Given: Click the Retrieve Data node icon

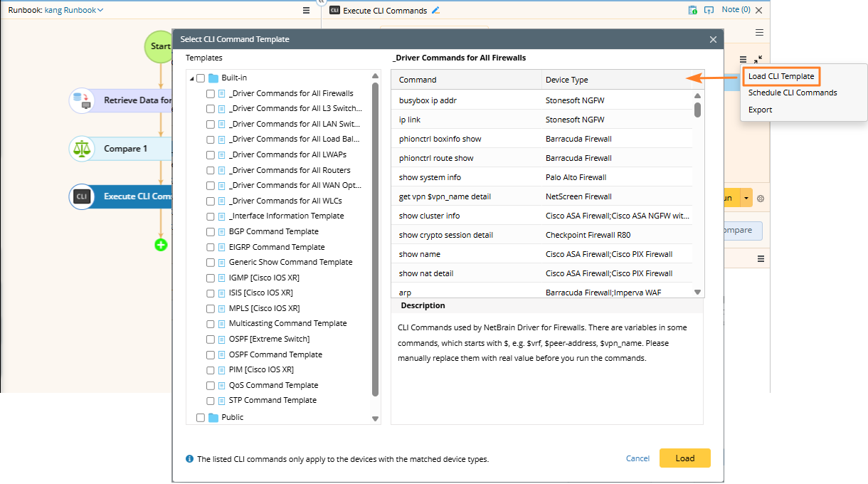Looking at the screenshot, I should pyautogui.click(x=82, y=100).
